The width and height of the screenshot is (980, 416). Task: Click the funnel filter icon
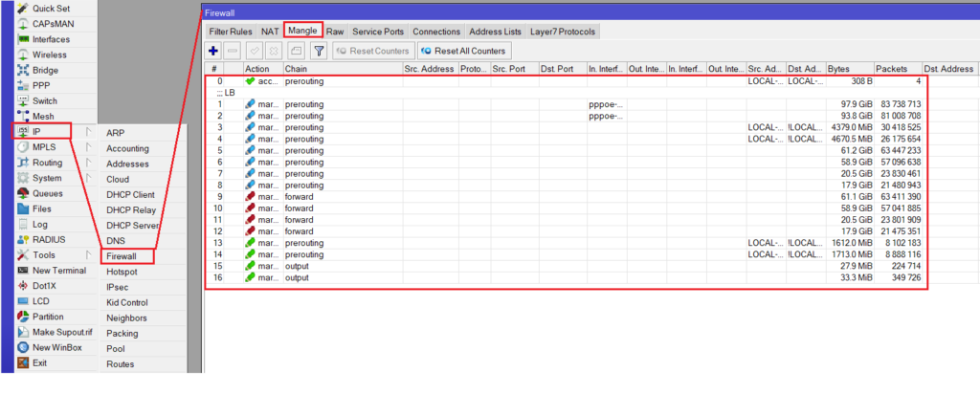(320, 51)
